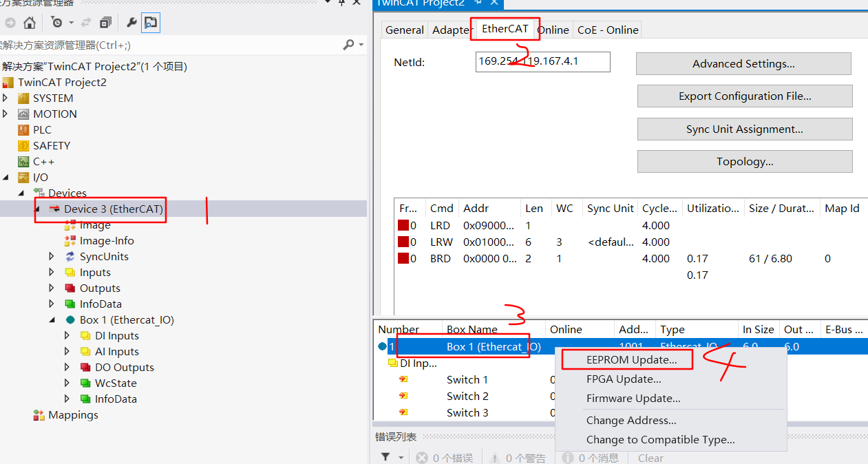The width and height of the screenshot is (868, 464).
Task: Go to Solution Explorer home view
Action: pos(30,23)
